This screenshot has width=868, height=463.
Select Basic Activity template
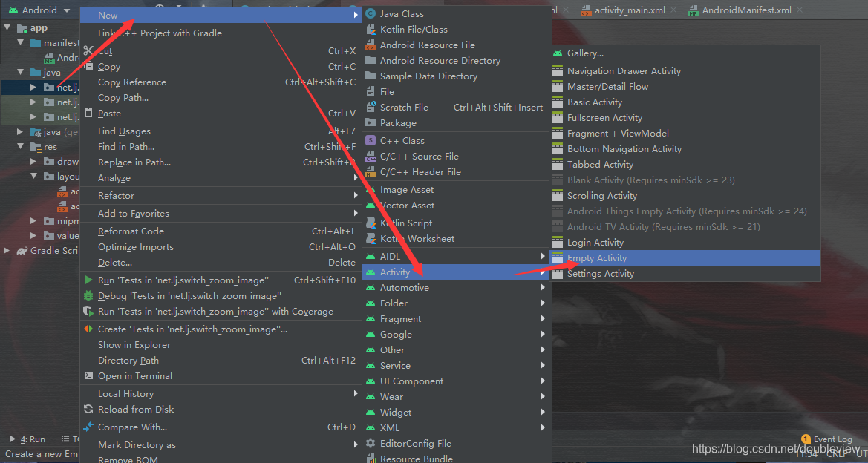pyautogui.click(x=685, y=102)
